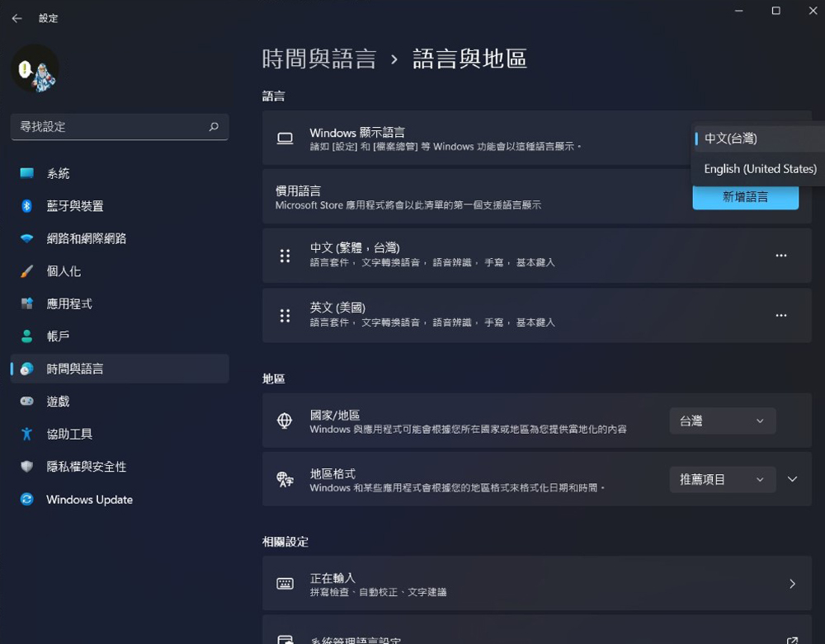The height and width of the screenshot is (644, 825).
Task: Click the external link icon for 系統管理語言設定
Action: click(792, 640)
